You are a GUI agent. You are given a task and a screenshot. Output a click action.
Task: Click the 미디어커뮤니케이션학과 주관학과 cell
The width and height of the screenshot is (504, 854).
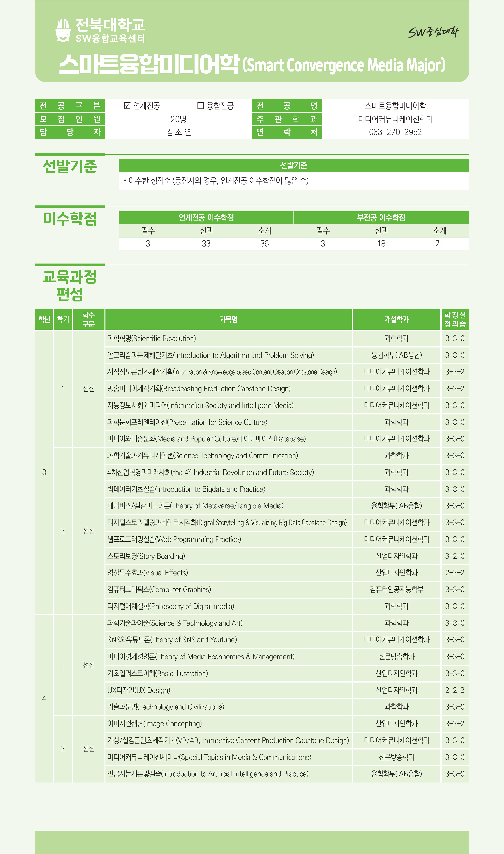395,119
